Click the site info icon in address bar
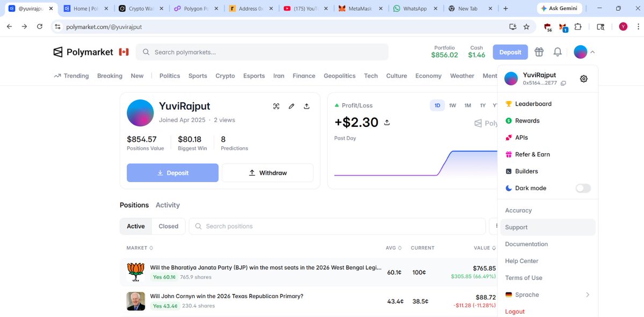The width and height of the screenshot is (644, 317). coord(58,27)
